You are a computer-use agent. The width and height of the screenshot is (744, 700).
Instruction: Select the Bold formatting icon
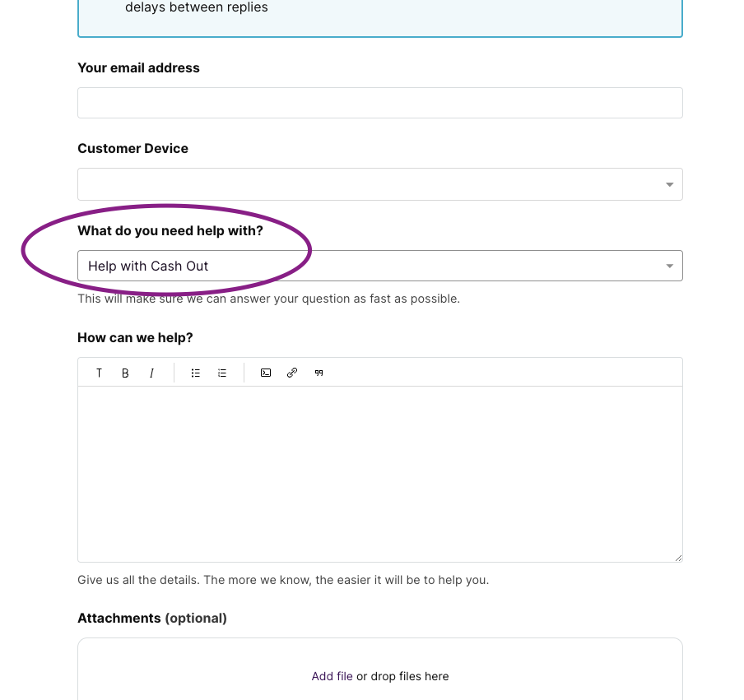(x=125, y=373)
